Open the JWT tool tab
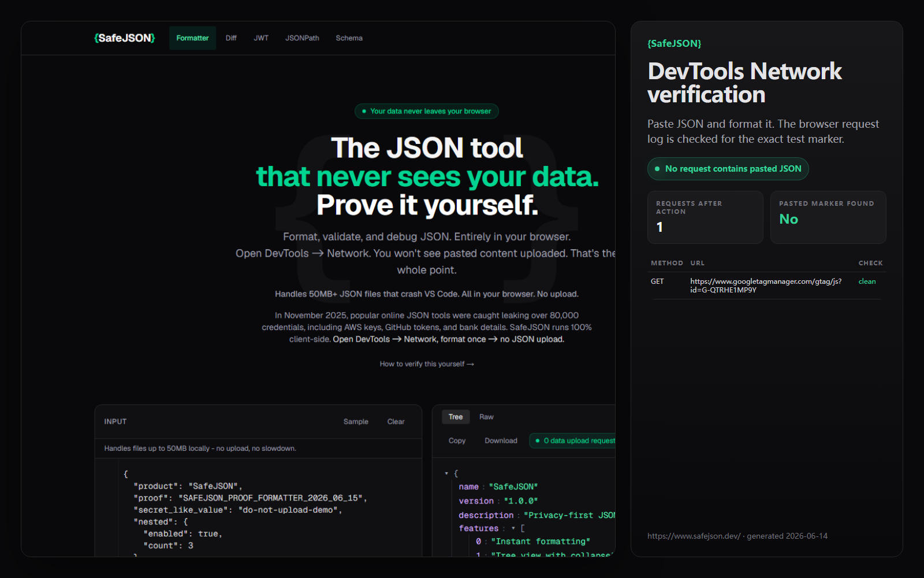 (261, 38)
